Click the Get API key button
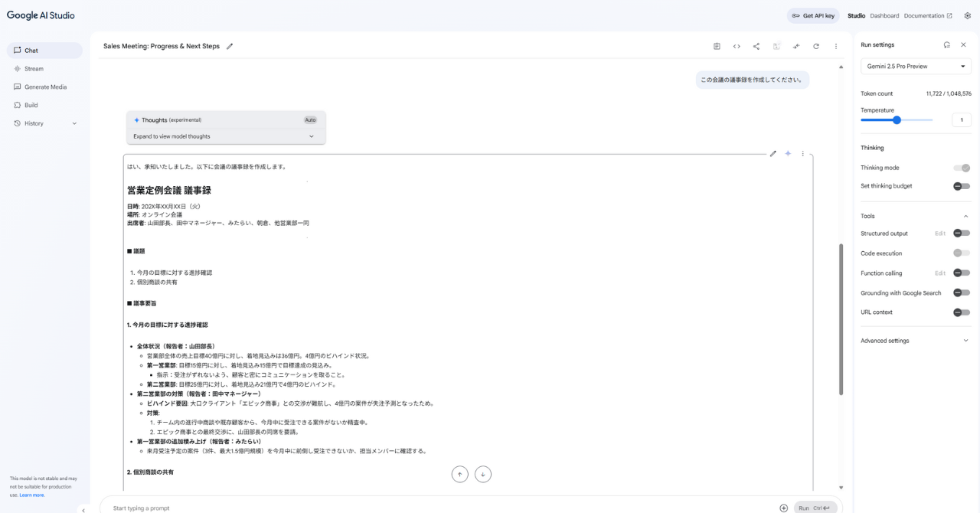This screenshot has height=513, width=980. pos(813,15)
